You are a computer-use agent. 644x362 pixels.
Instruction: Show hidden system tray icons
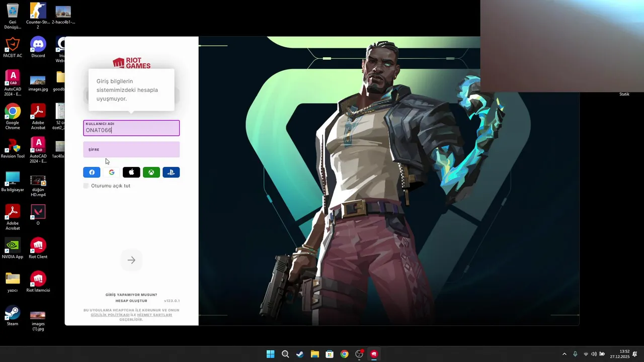point(564,354)
